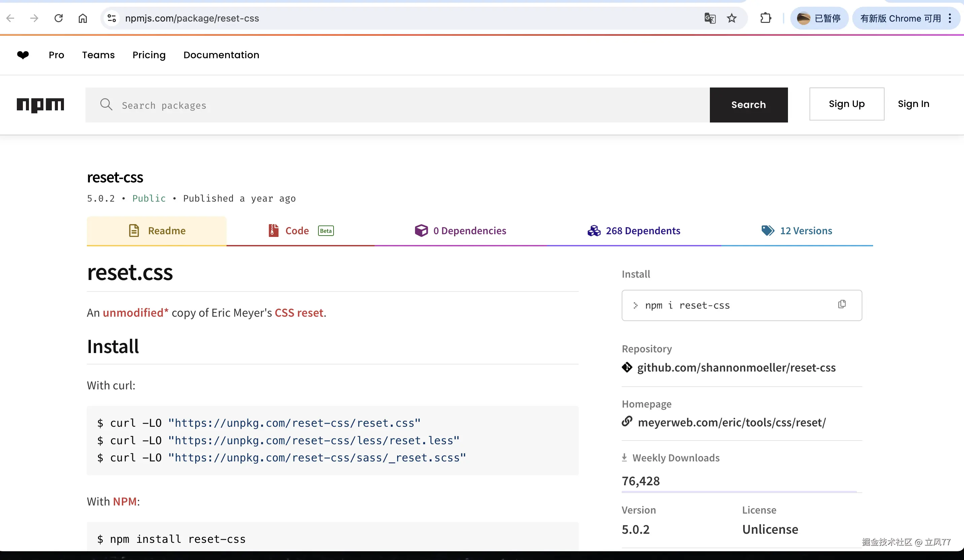Open the meyerweb.com homepage link

pos(732,422)
